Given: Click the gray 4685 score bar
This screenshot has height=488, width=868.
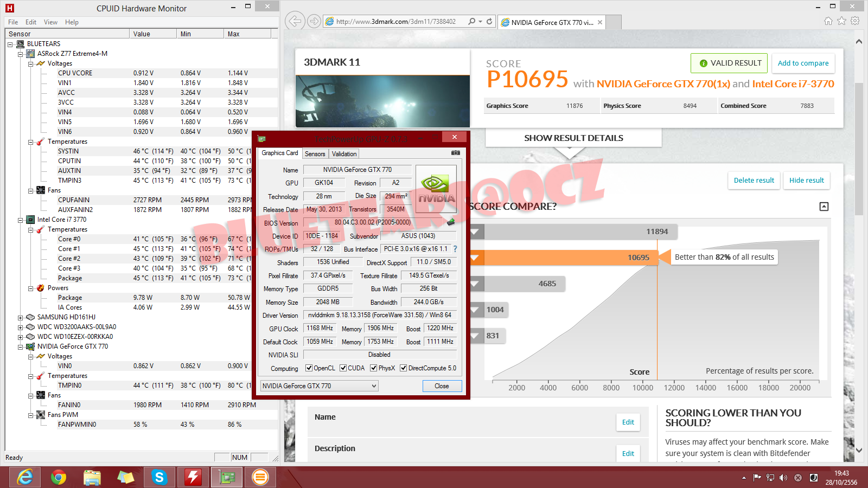Looking at the screenshot, I should click(518, 284).
